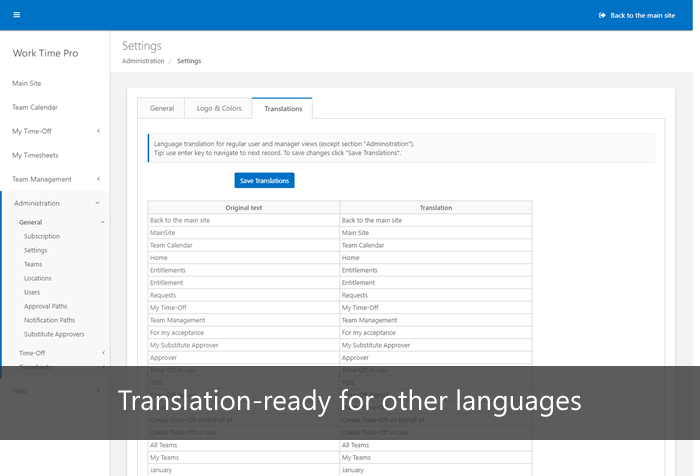Viewport: 700px width, 476px height.
Task: Edit January translation field
Action: [436, 470]
